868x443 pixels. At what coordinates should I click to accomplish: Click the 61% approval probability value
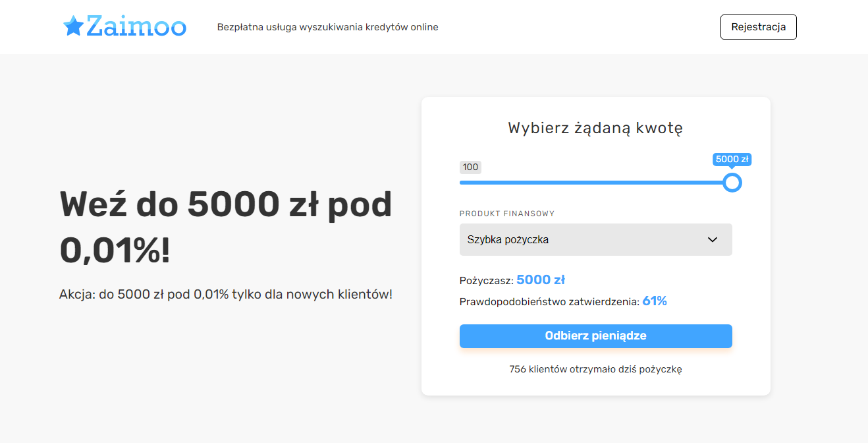655,301
